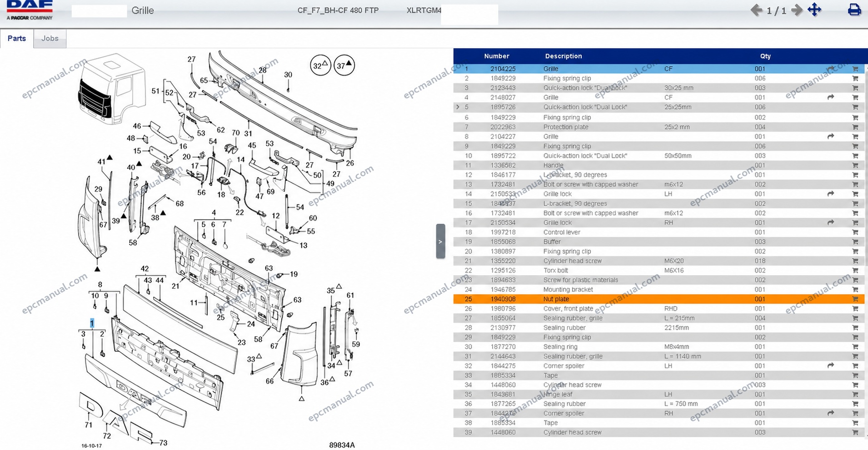868x450 pixels.
Task: Sort by Qty column header
Action: click(x=765, y=56)
